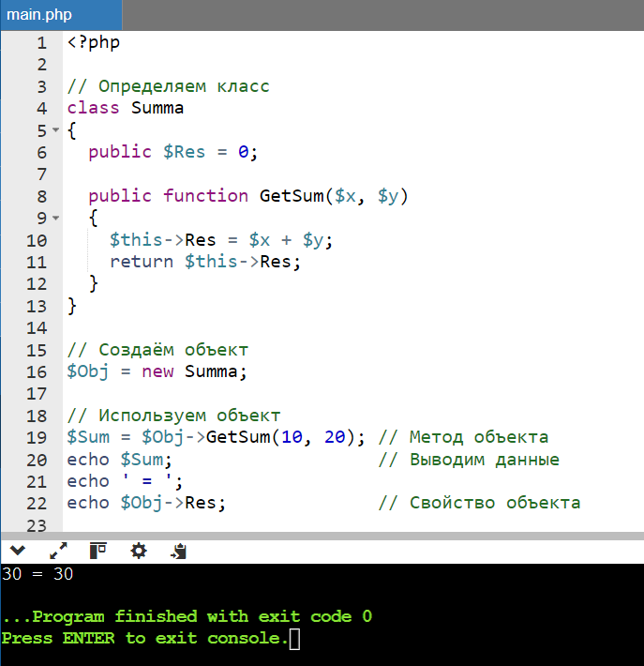Click 'GetSum' in the function declaration

pos(292,196)
